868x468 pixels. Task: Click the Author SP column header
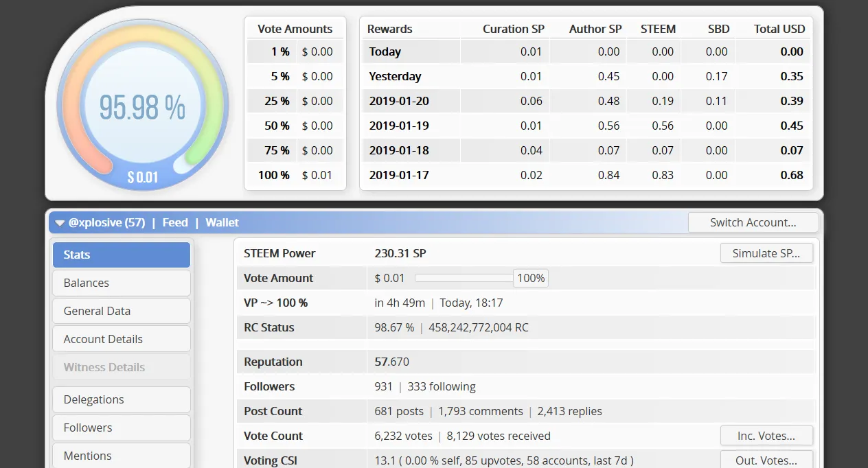[595, 29]
